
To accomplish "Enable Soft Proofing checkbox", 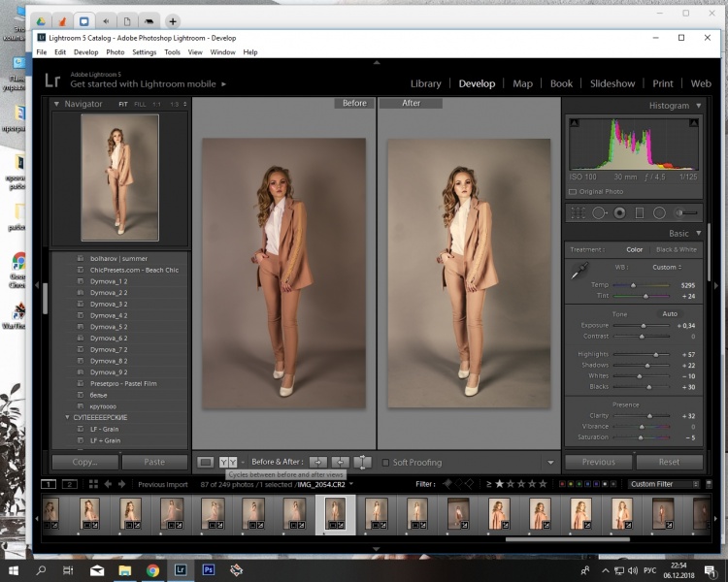I will tap(385, 463).
